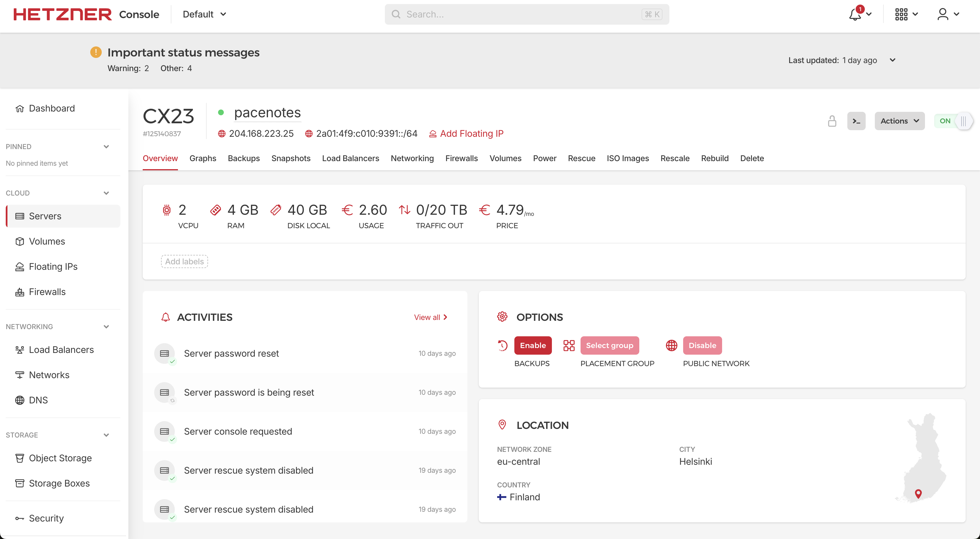The height and width of the screenshot is (539, 980).
Task: Open the Rescue tab
Action: [x=582, y=158]
